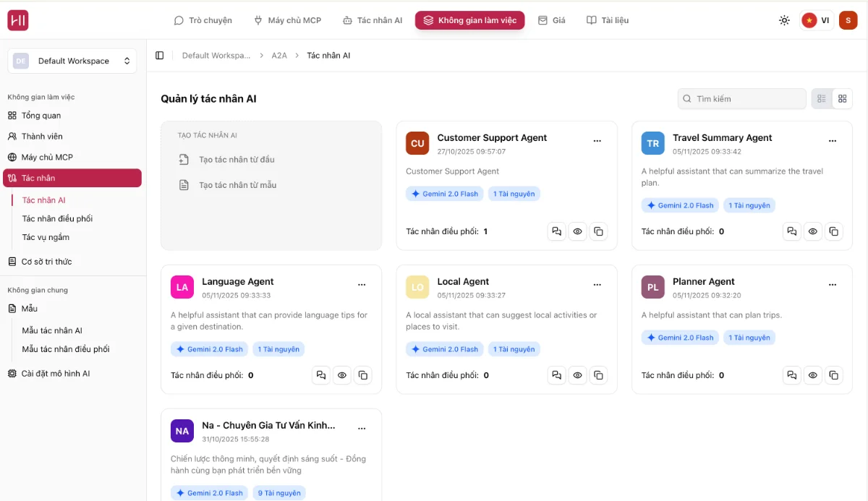Click Tạo tác nhân từ mẫu
868x501 pixels.
click(237, 185)
